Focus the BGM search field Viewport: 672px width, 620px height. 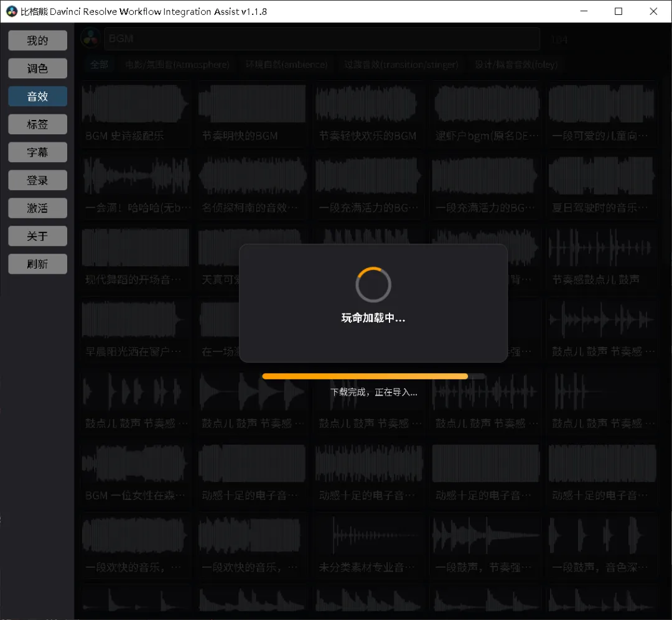322,39
